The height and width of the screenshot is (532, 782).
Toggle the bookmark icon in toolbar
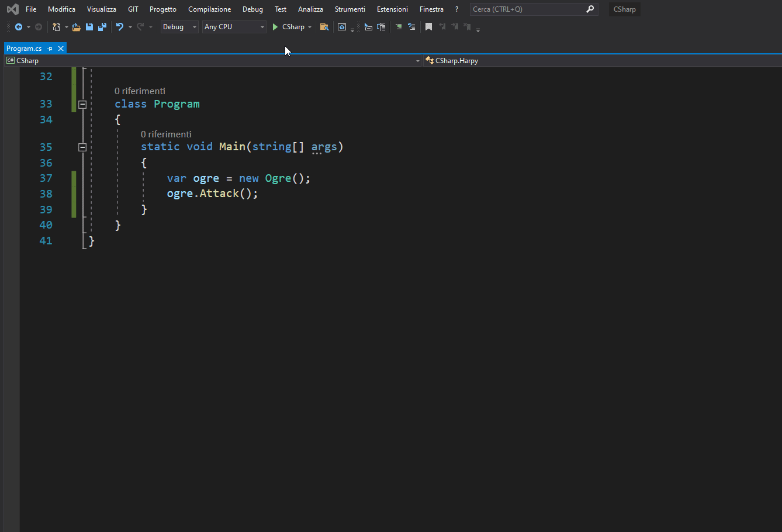point(428,27)
